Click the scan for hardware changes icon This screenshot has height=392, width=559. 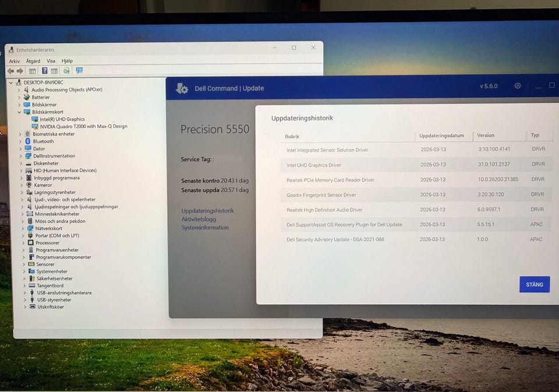click(66, 71)
